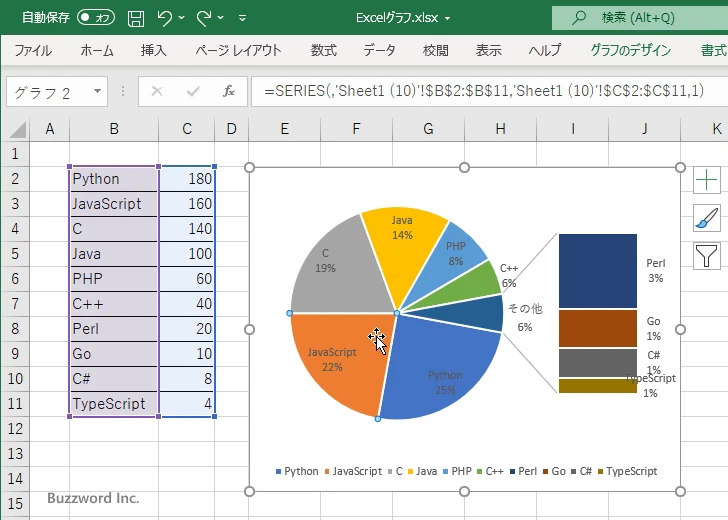
Task: Open the 挿入 tab
Action: point(154,50)
